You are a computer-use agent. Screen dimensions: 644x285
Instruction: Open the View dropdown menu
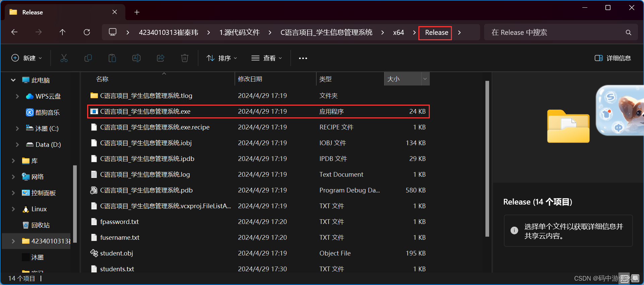[267, 58]
